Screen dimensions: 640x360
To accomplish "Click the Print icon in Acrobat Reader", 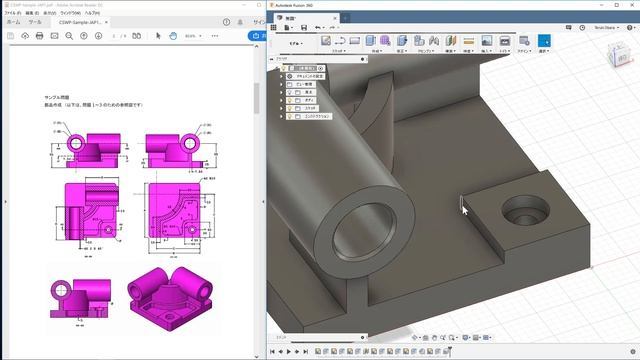I will [x=40, y=36].
